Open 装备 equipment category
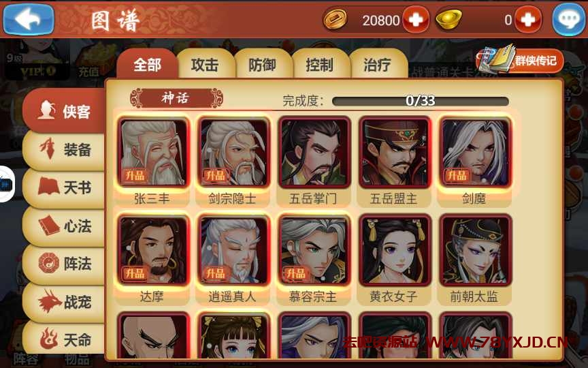Viewport: 588px width, 368px height. [64, 150]
